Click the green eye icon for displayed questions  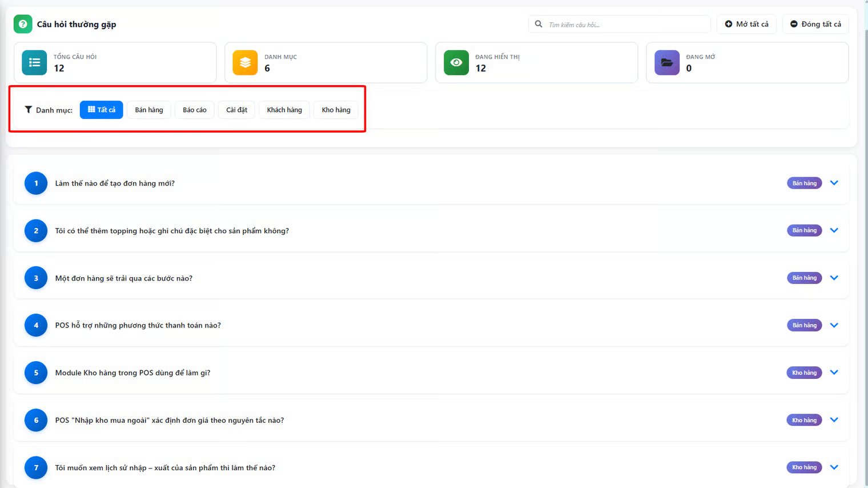click(x=456, y=63)
